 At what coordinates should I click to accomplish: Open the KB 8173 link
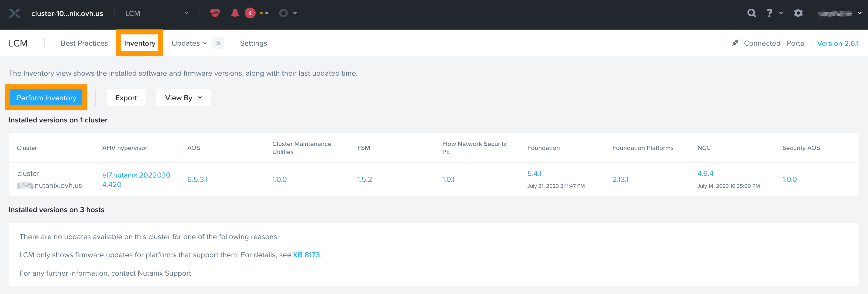click(306, 255)
